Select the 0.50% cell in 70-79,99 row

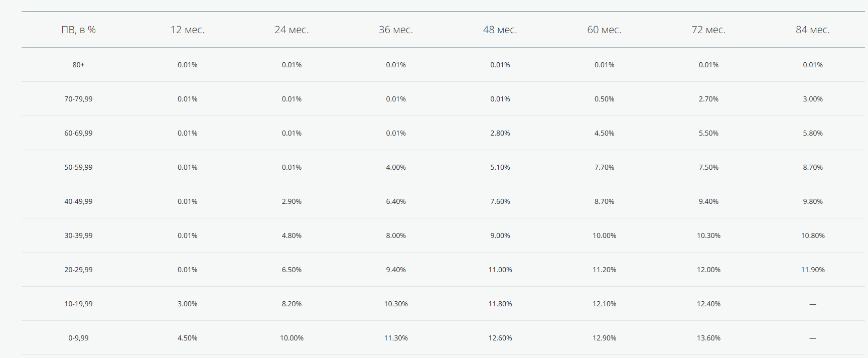[604, 99]
